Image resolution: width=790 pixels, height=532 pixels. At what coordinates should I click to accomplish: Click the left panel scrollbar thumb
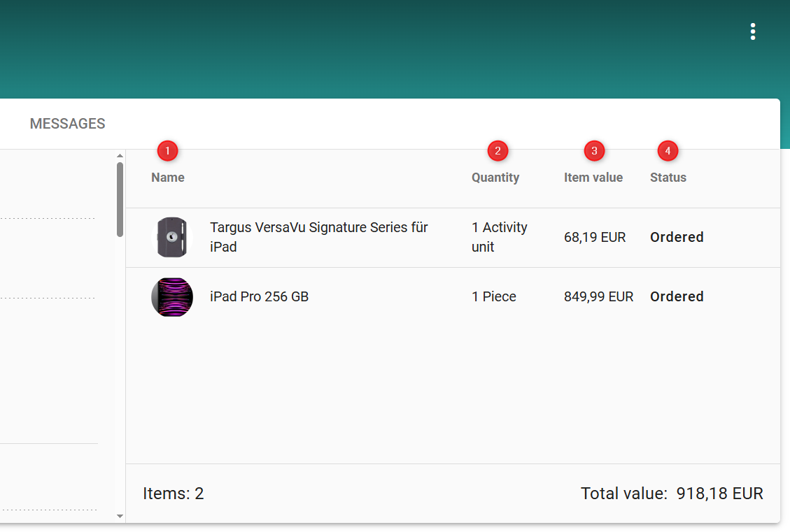pyautogui.click(x=120, y=199)
